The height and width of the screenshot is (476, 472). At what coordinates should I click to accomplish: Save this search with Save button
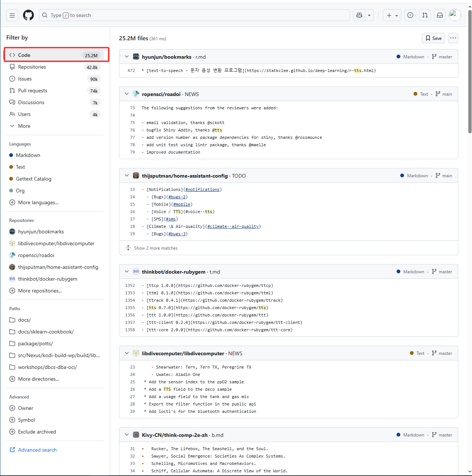[433, 38]
